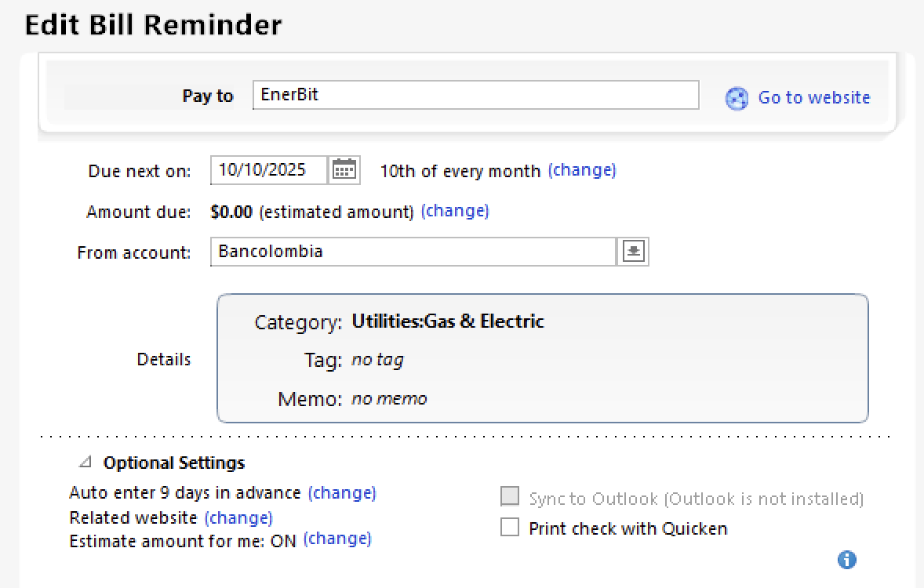Image resolution: width=924 pixels, height=588 pixels.
Task: Open the Go to website link
Action: (x=813, y=97)
